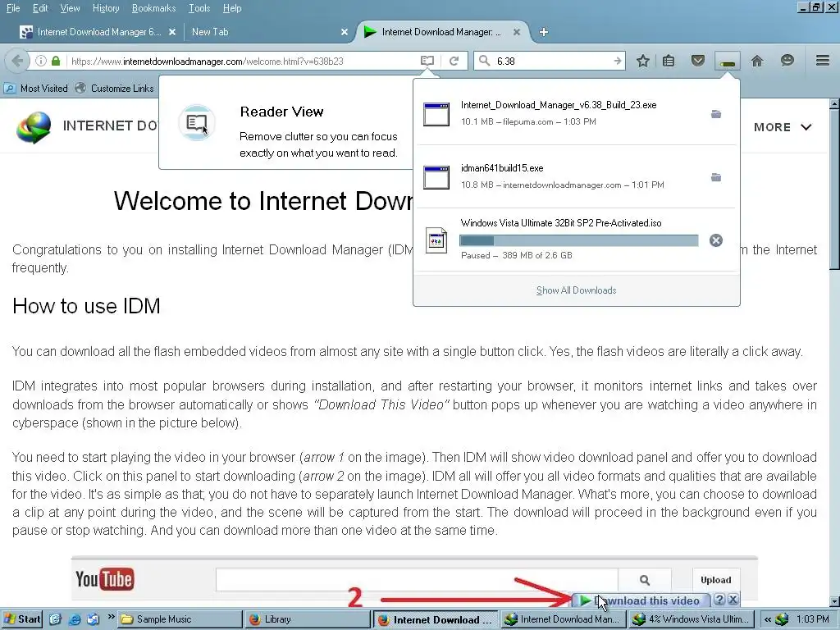Open the Most Visited bookmarks folder
Viewport: 840px width, 630px height.
click(35, 89)
